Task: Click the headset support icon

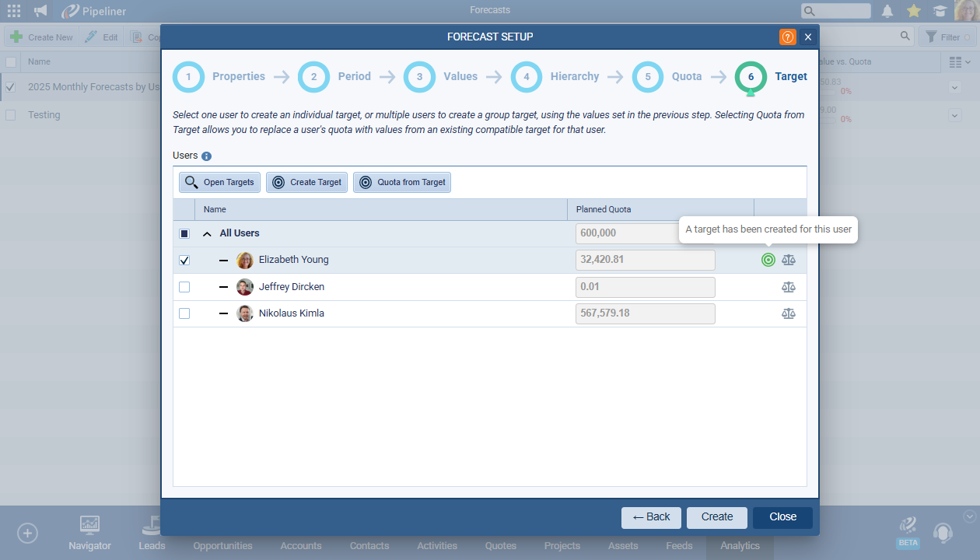Action: click(943, 533)
